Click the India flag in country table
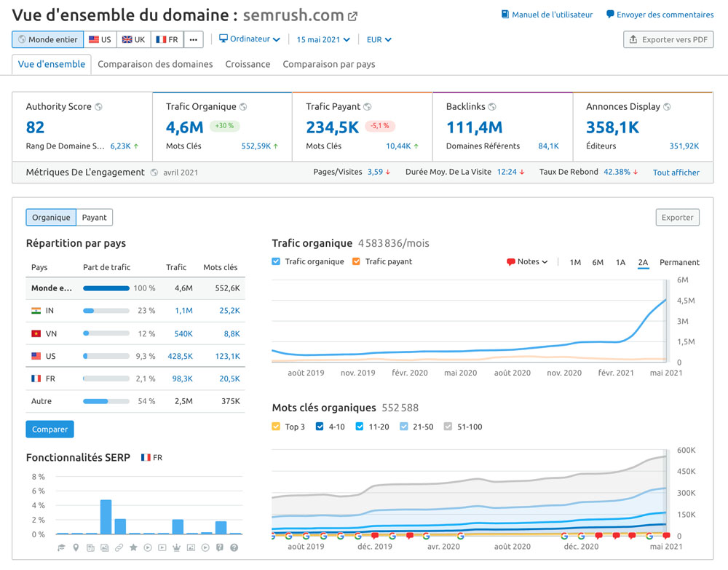 tap(36, 311)
